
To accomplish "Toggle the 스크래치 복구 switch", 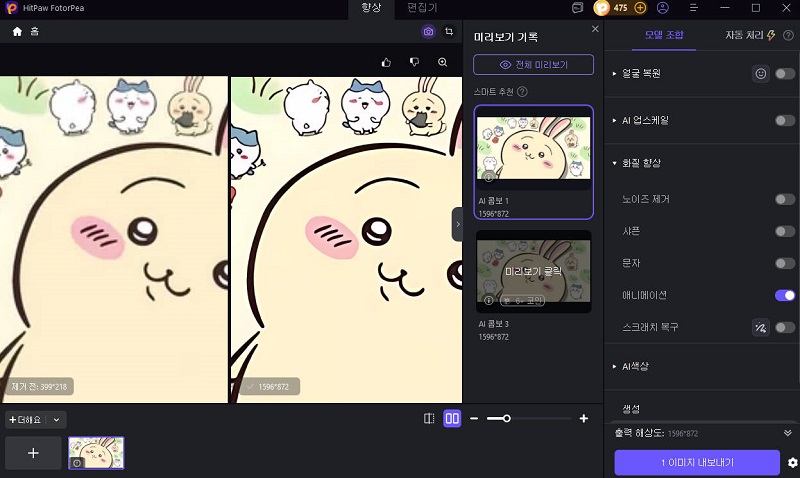I will coord(785,327).
